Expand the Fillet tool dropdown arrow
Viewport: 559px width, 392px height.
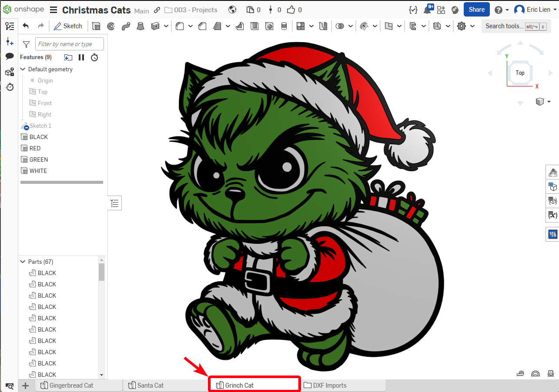click(191, 26)
